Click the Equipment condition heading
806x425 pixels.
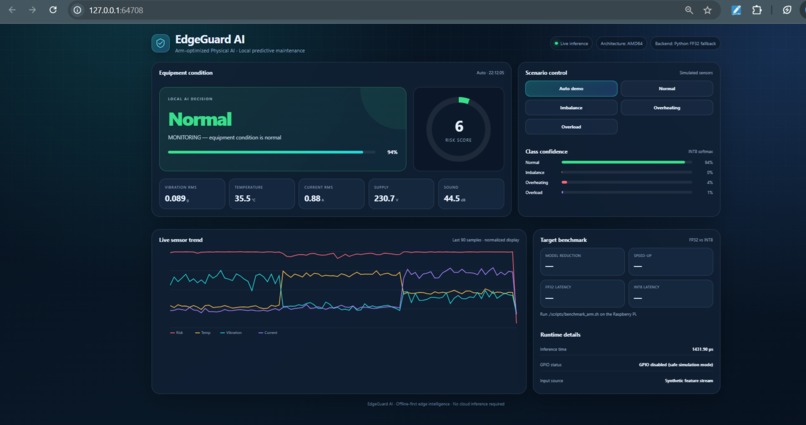click(x=186, y=73)
